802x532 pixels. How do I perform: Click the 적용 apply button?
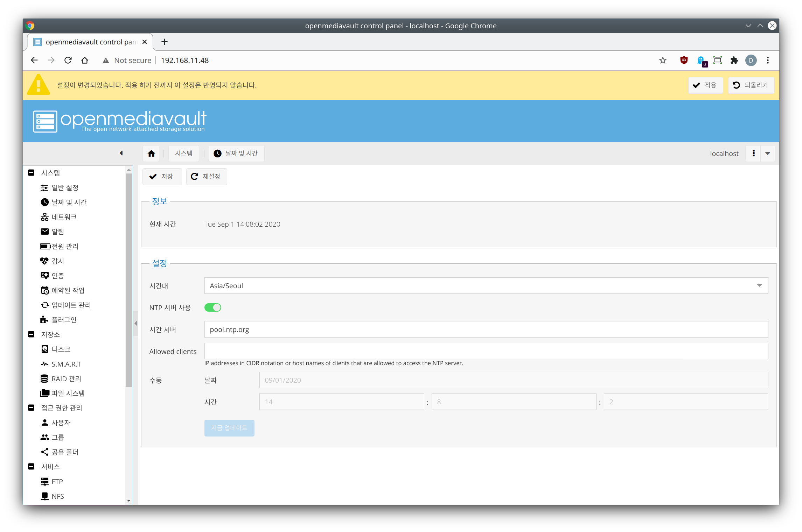(705, 85)
